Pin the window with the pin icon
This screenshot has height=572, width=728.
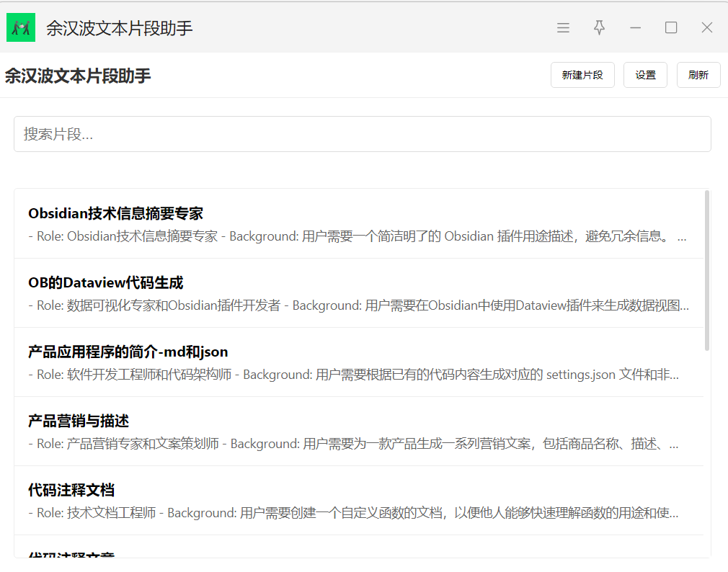(599, 28)
